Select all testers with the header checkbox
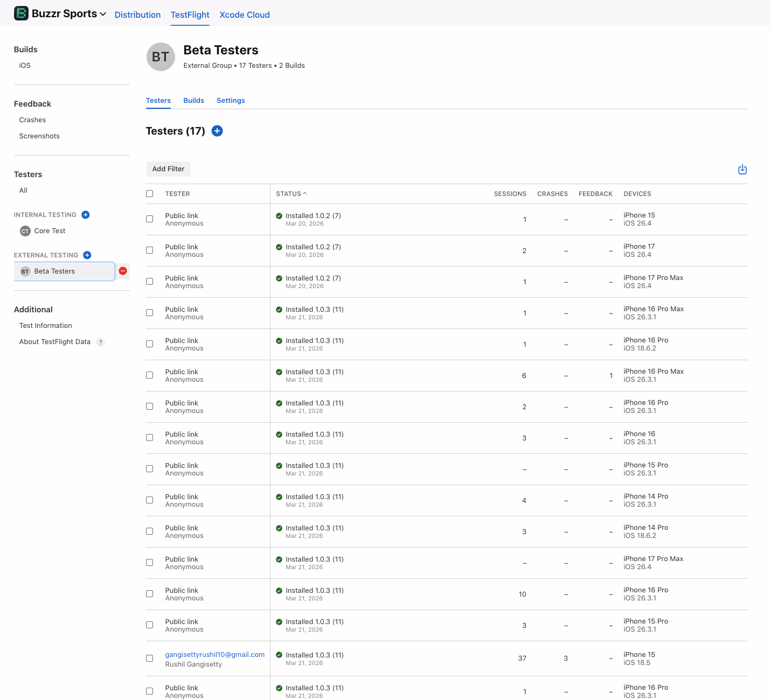Screen dimensions: 770x700 149,193
